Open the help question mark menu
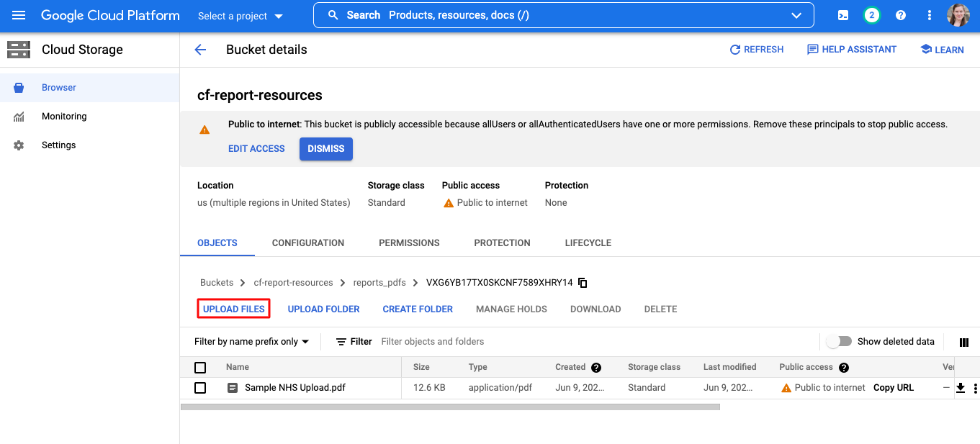The width and height of the screenshot is (980, 444). pos(901,15)
